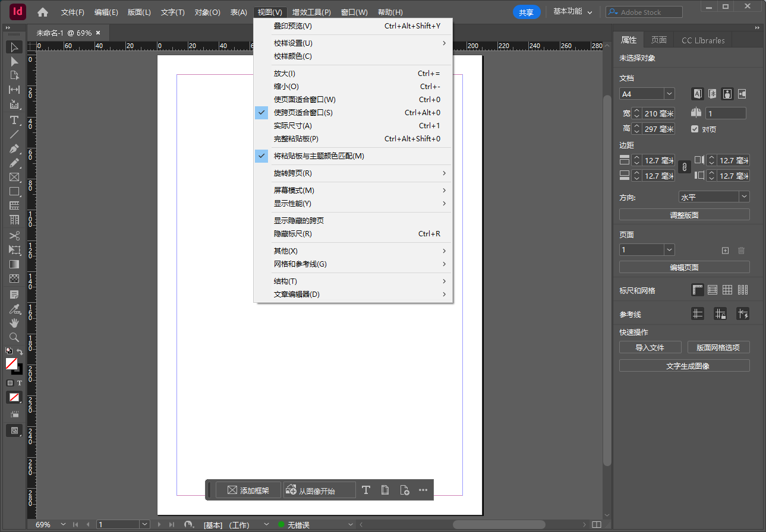Toggle 将粘贴板与主题颜色匹配 menu item
766x532 pixels.
(353, 156)
